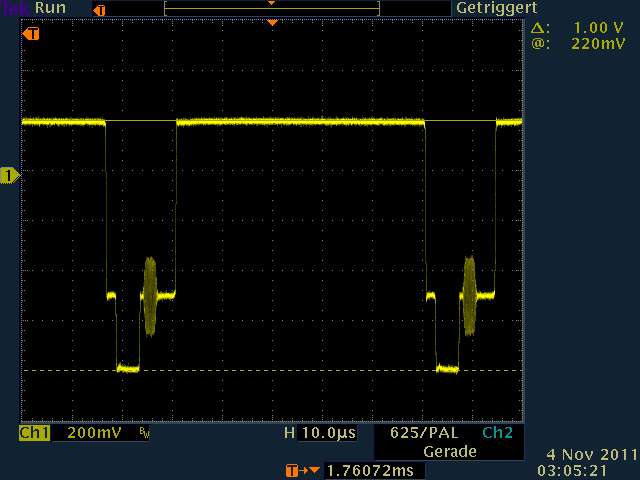Screen dimensions: 640x480
Task: Select the Gerade field trigger option
Action: point(449,451)
